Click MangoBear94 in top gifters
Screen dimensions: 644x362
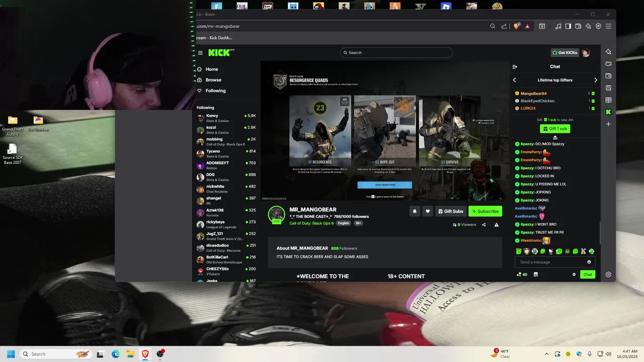point(533,94)
